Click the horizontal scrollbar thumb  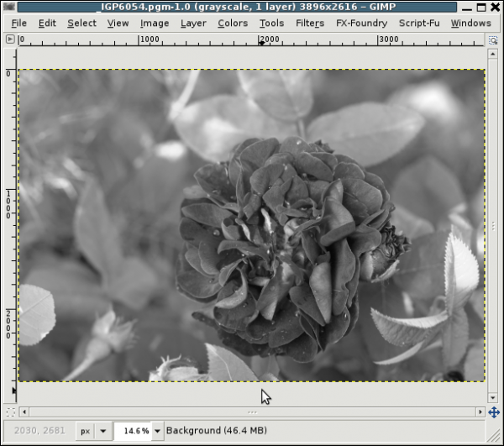coord(252,412)
